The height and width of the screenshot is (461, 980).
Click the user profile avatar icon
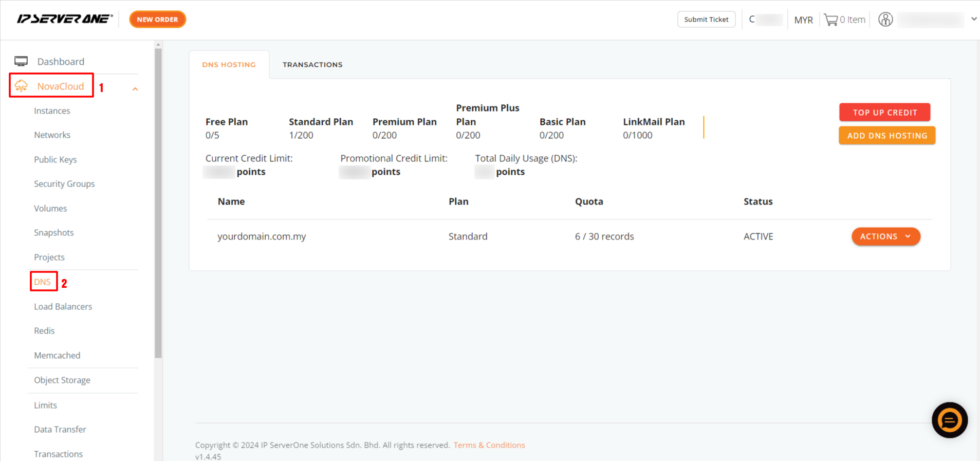click(885, 20)
